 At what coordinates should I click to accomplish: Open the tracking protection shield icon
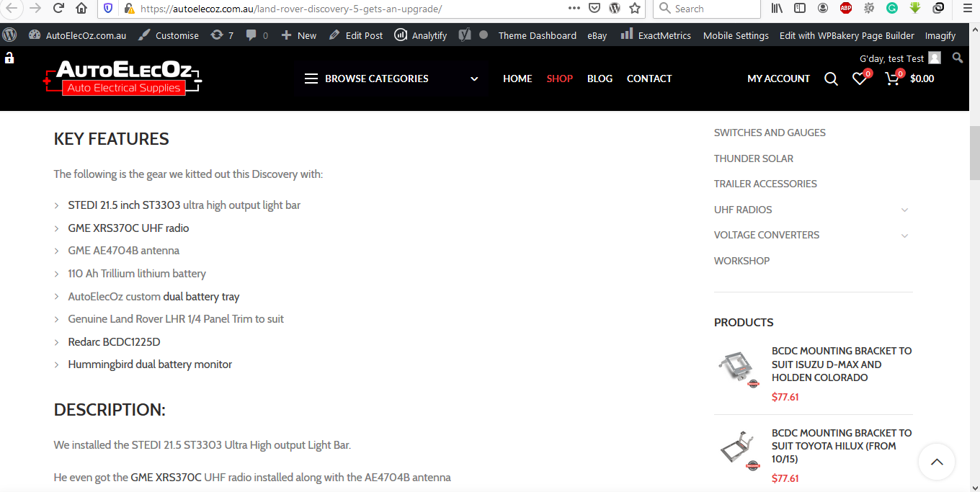(x=109, y=9)
